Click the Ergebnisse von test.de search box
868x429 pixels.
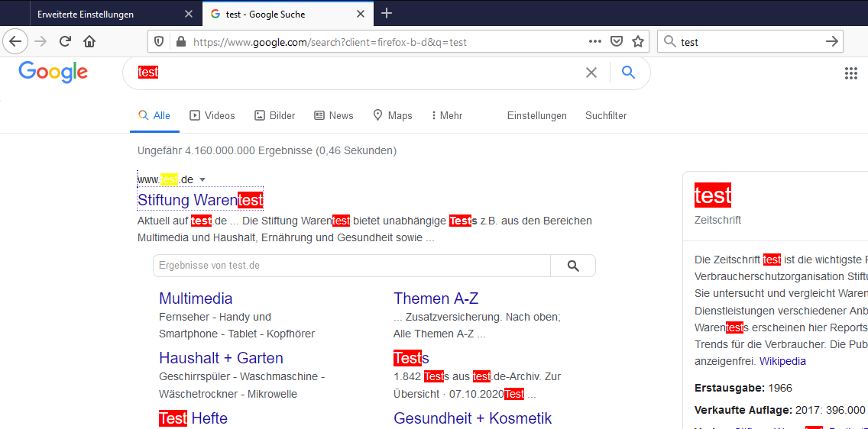coord(351,266)
